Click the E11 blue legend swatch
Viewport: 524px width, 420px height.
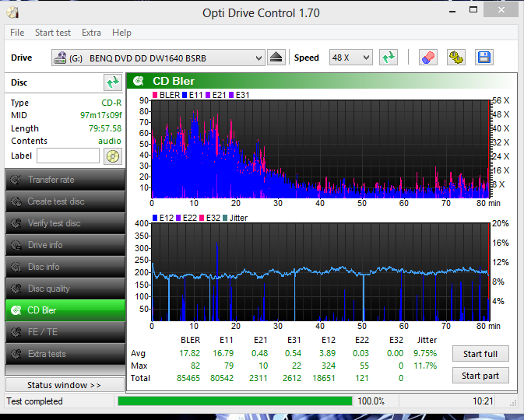(x=185, y=95)
